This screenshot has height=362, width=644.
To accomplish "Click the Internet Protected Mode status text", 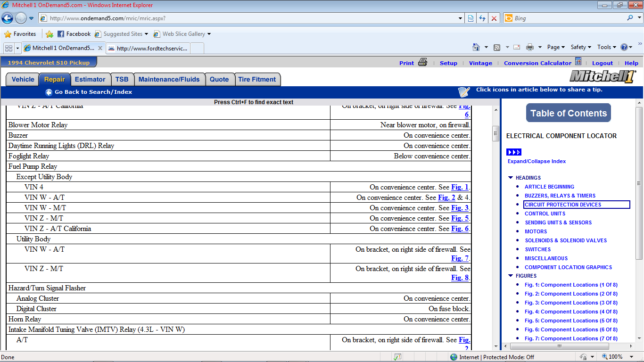I will pyautogui.click(x=497, y=357).
